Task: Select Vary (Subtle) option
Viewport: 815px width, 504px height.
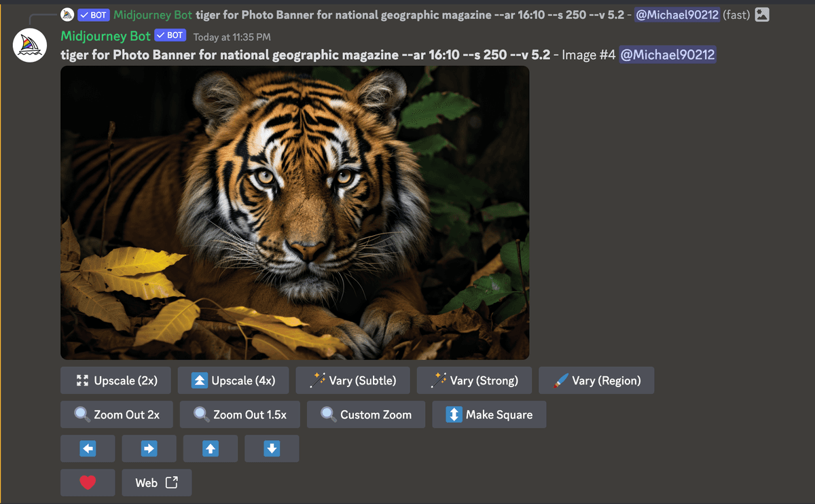Action: coord(352,380)
